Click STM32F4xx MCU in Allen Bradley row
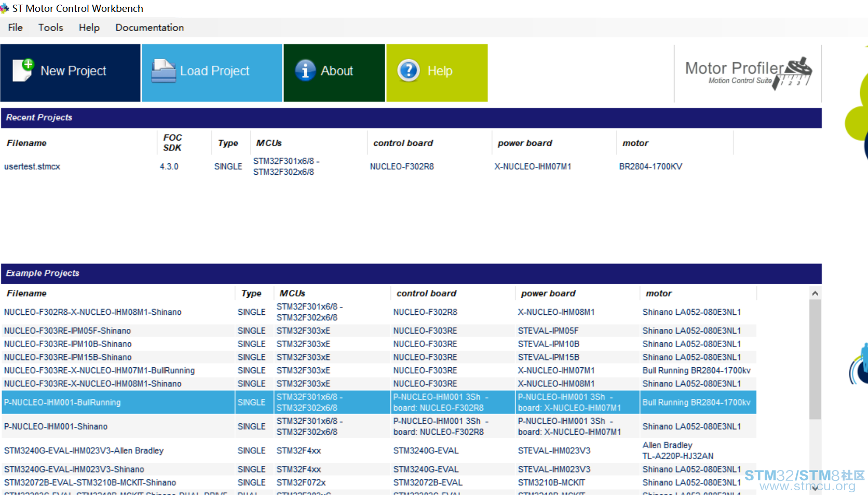868x499 pixels. pos(299,451)
